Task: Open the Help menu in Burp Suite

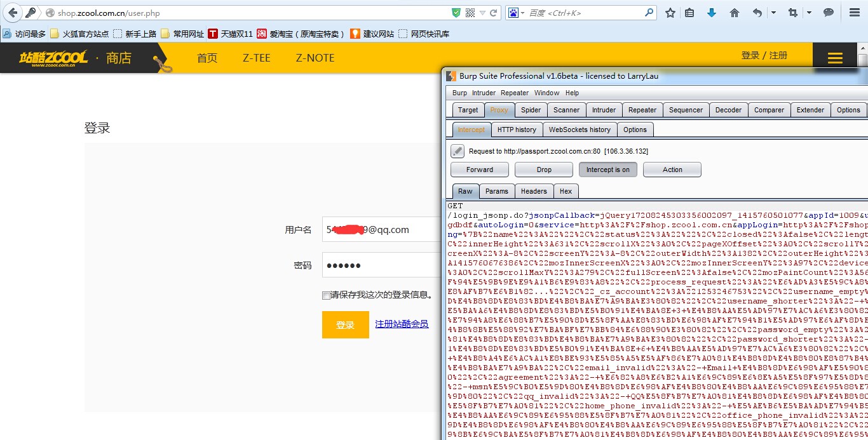Action: coord(573,93)
